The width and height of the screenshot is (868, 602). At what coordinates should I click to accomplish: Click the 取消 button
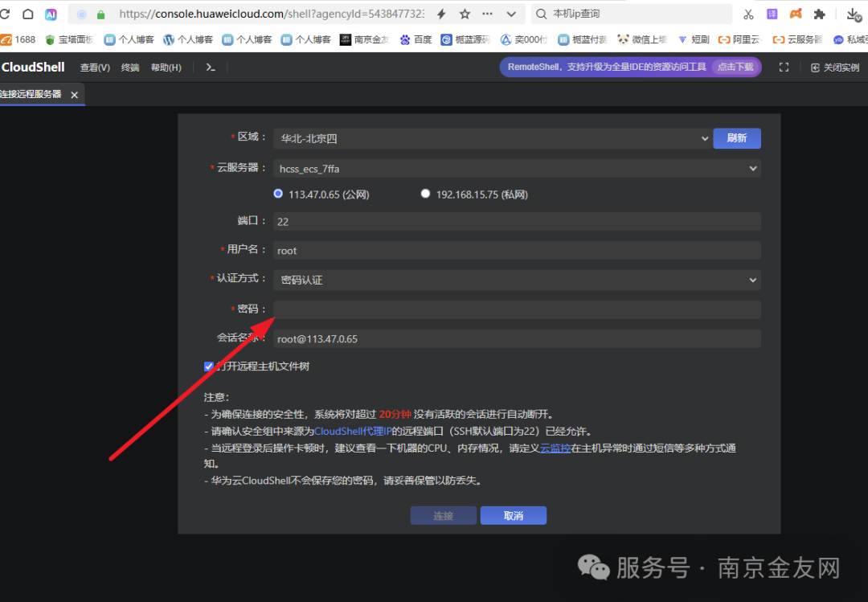pos(513,515)
